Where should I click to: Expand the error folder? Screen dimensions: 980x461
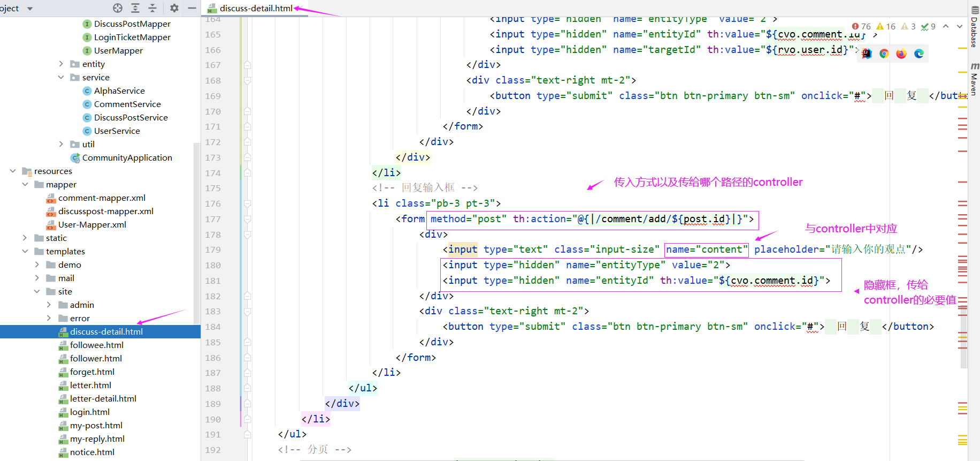(49, 318)
